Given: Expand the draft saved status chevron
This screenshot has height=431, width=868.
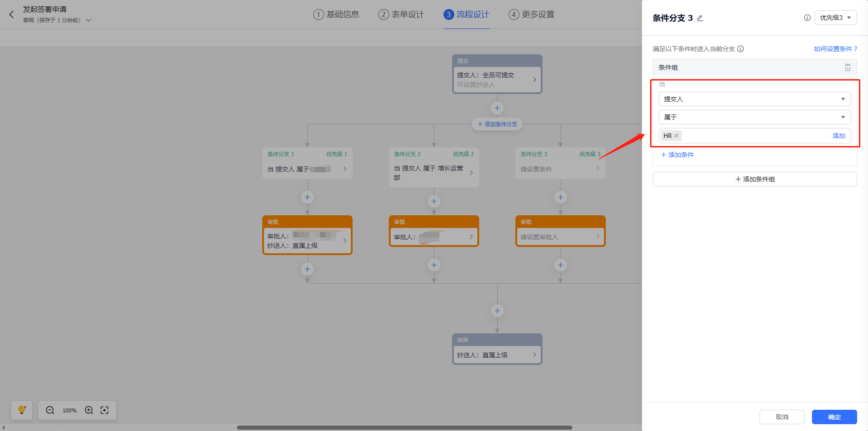Looking at the screenshot, I should click(x=89, y=20).
